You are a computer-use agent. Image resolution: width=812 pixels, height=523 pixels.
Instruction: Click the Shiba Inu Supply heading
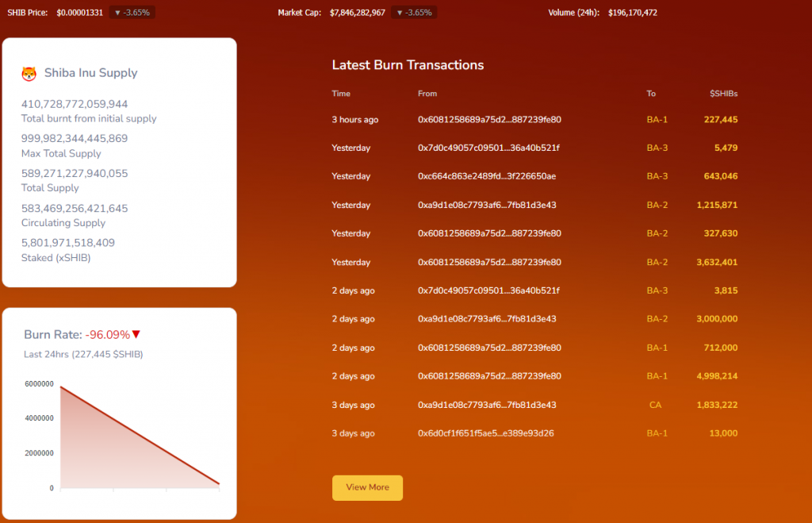pyautogui.click(x=90, y=73)
